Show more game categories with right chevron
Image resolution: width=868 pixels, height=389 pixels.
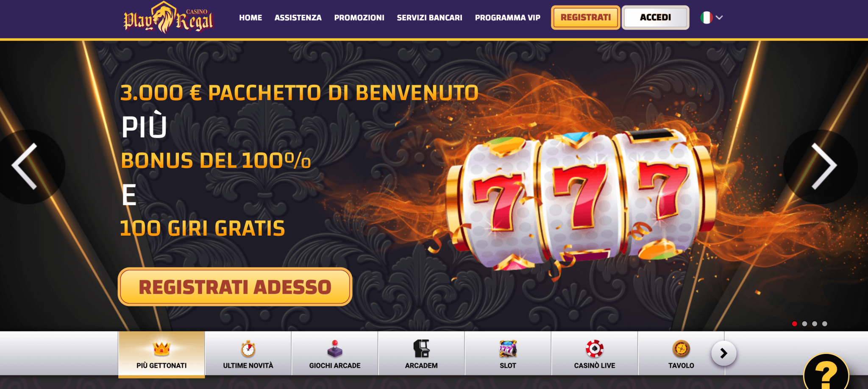pos(724,353)
